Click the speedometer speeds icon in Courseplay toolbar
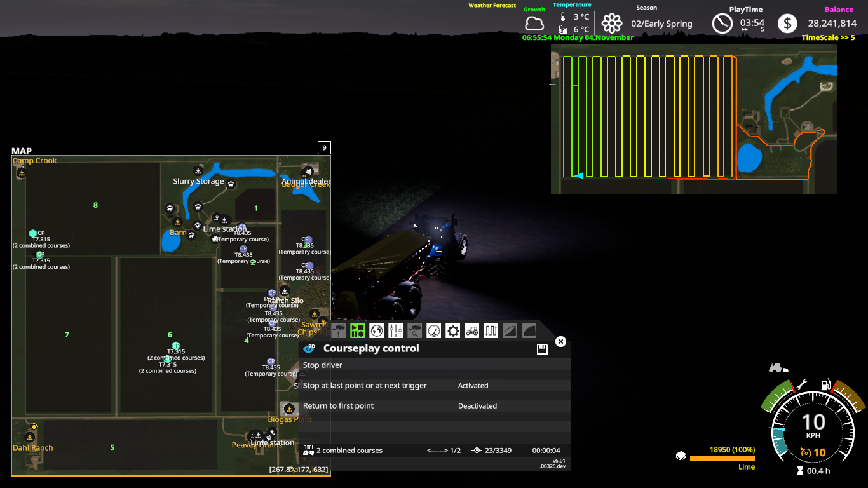Image resolution: width=868 pixels, height=488 pixels. [x=433, y=330]
